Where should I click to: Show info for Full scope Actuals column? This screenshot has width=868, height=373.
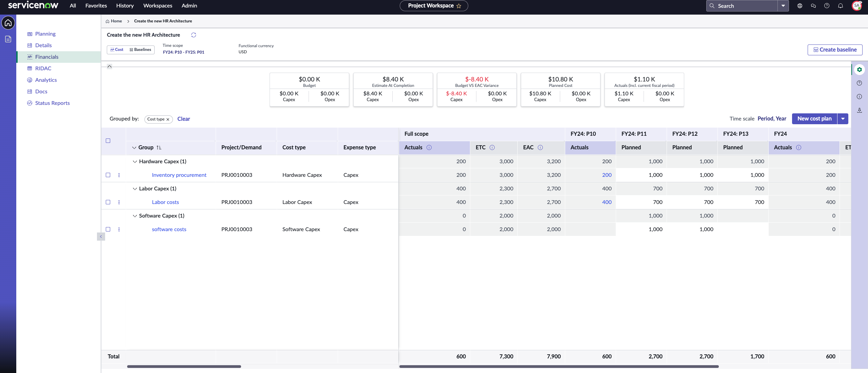coord(429,148)
